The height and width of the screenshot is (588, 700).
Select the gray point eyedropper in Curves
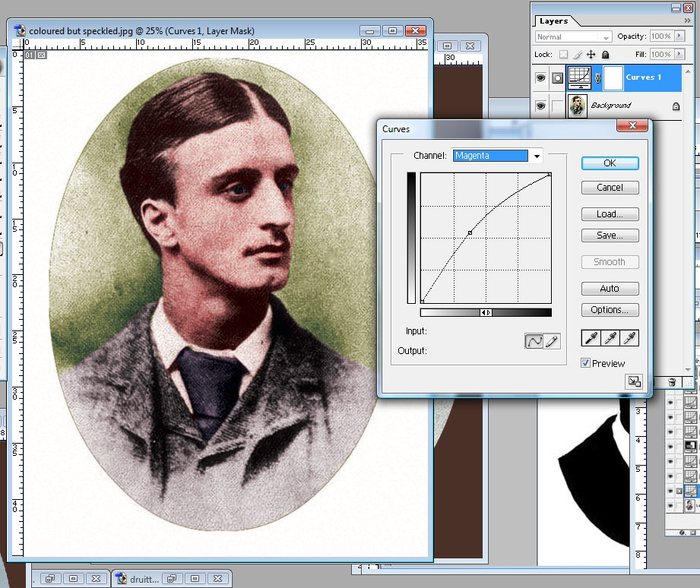(x=610, y=338)
